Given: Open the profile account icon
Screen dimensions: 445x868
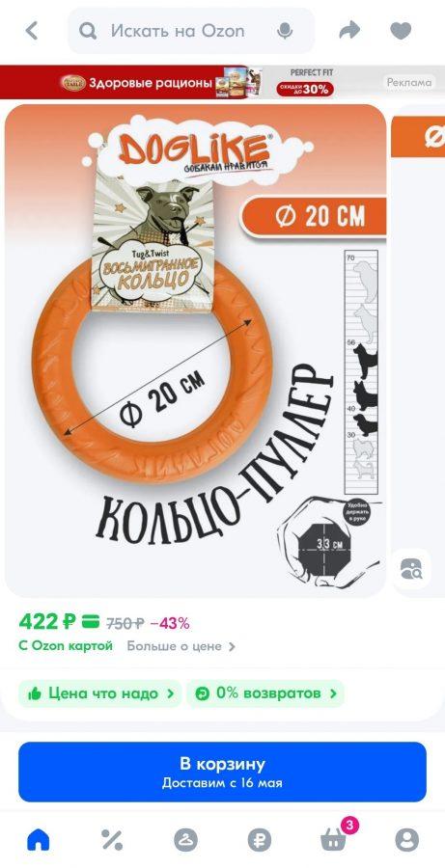Looking at the screenshot, I should (x=406, y=840).
